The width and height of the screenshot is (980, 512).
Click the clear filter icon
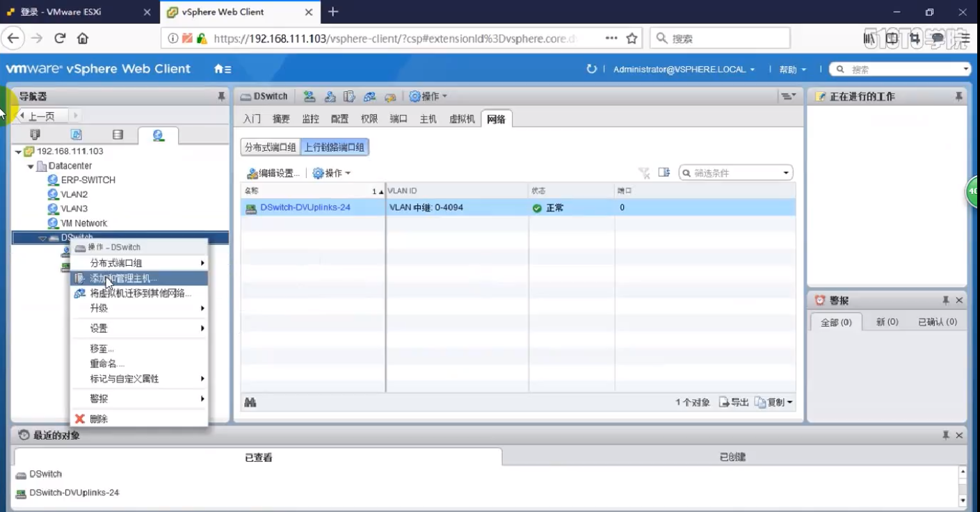pos(644,173)
